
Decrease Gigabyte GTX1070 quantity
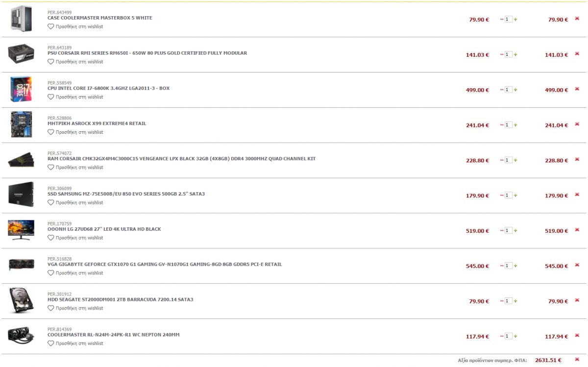[x=502, y=266]
